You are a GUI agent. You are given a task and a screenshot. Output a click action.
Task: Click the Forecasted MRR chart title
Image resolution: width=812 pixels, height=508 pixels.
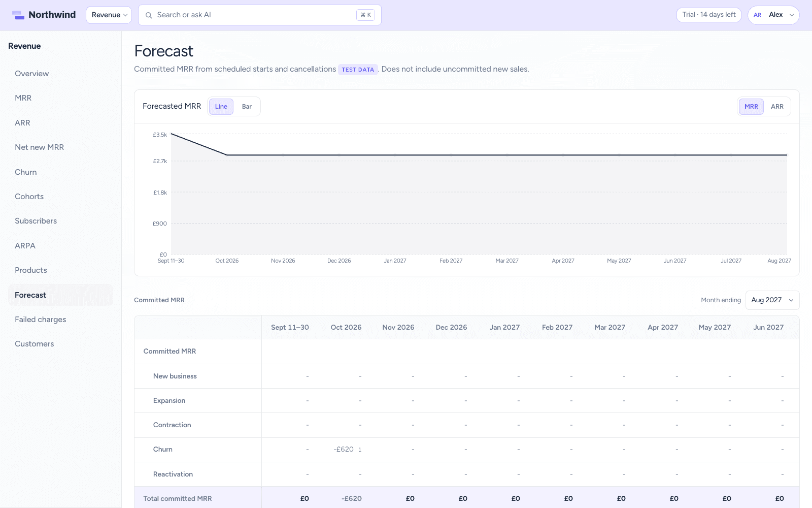pyautogui.click(x=172, y=106)
